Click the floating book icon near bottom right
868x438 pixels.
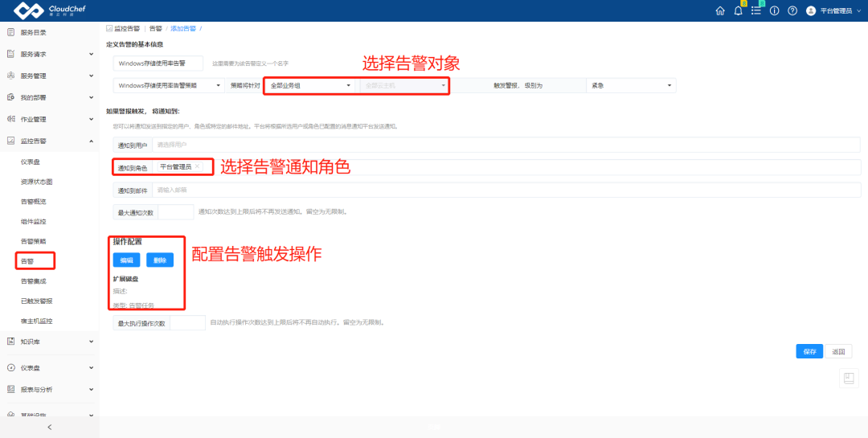(848, 379)
